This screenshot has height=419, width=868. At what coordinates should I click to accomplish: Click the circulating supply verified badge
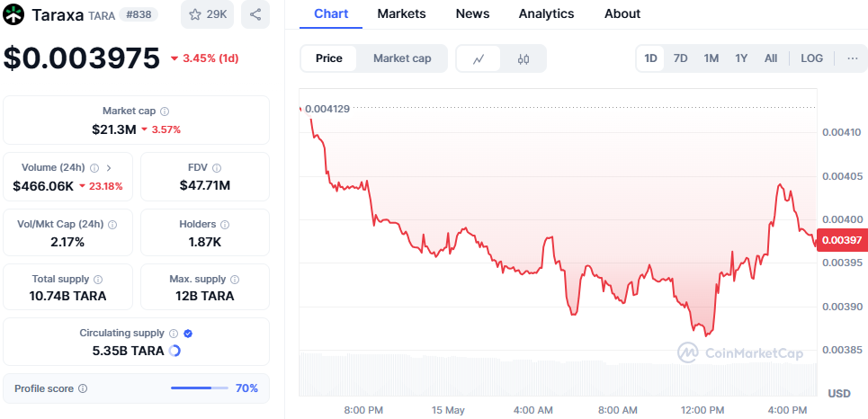[x=188, y=334]
